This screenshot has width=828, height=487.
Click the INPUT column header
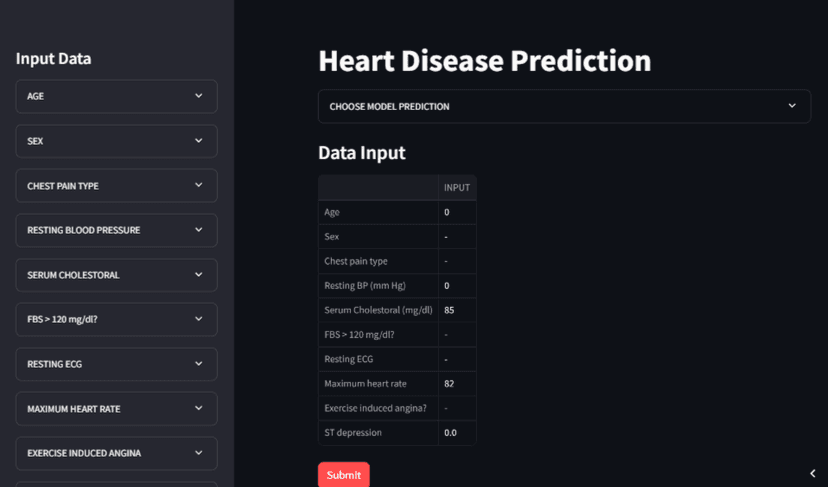click(457, 188)
